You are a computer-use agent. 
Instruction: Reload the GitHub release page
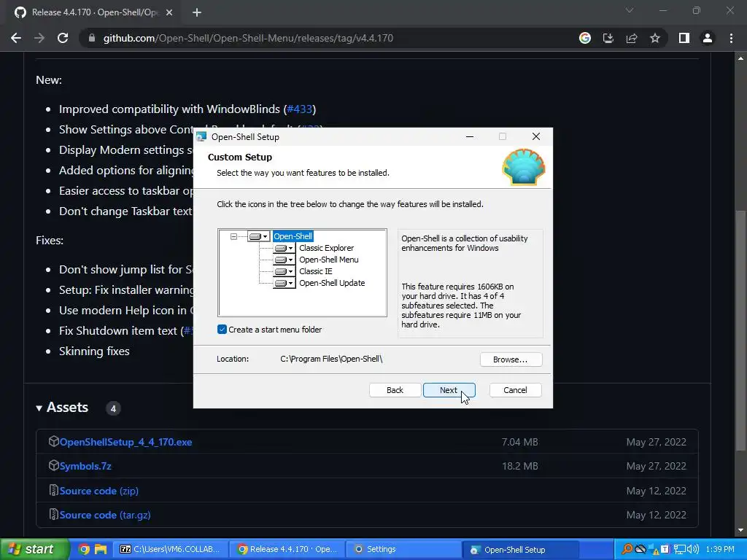63,38
